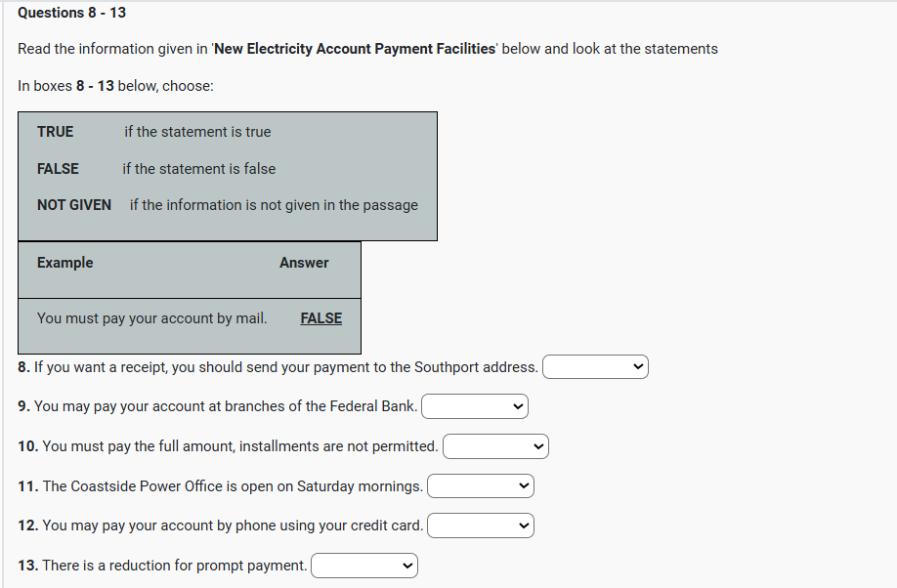The height and width of the screenshot is (588, 897).
Task: Click the TRUE label in the legend box
Action: click(55, 132)
